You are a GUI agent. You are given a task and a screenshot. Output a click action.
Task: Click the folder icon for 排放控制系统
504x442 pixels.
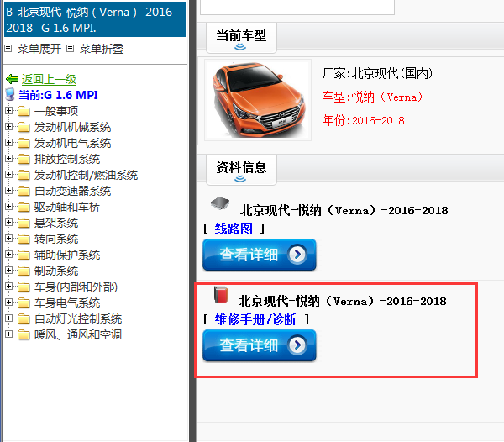[24, 159]
